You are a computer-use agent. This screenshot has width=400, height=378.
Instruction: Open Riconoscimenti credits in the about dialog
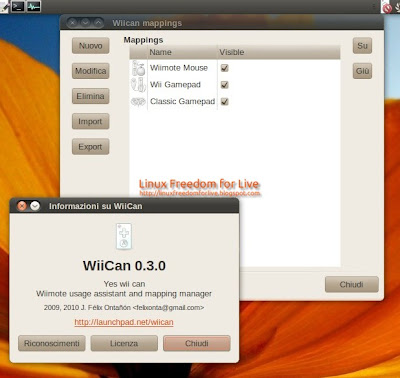pos(52,343)
